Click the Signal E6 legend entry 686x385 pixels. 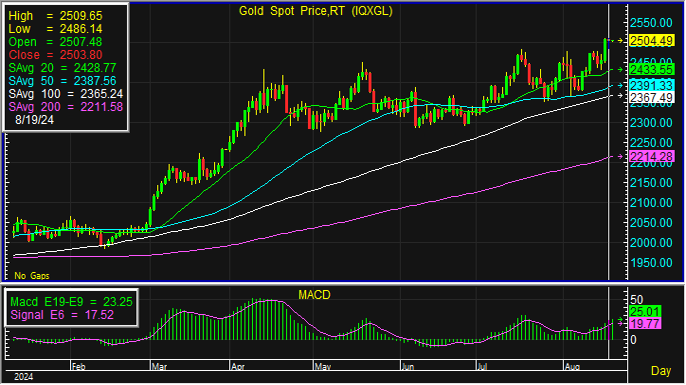coord(62,315)
